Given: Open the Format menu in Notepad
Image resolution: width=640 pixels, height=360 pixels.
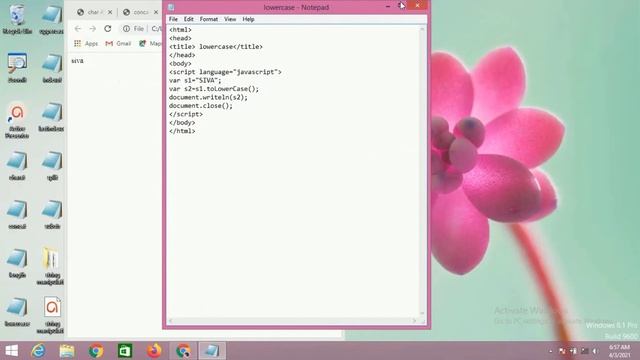Looking at the screenshot, I should point(209,19).
